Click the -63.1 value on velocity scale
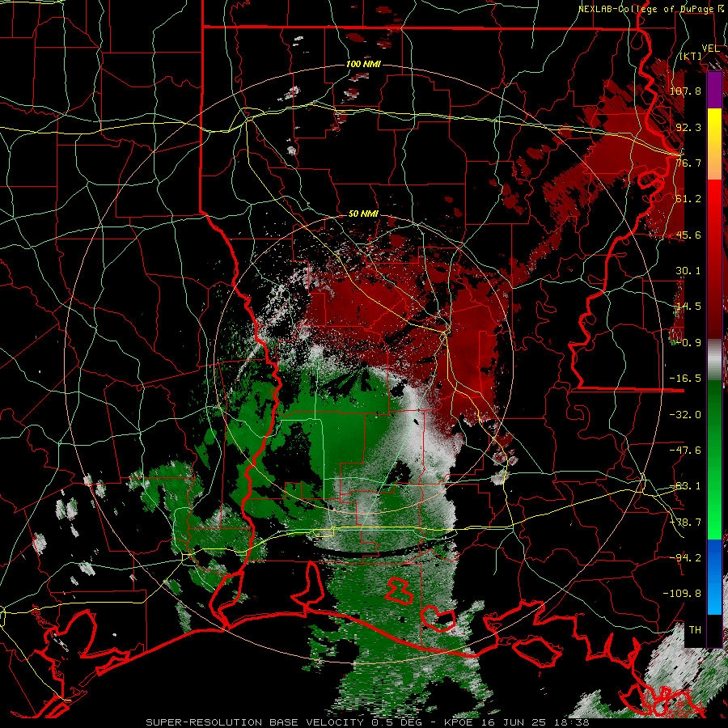Viewport: 728px width, 728px height. 685,486
